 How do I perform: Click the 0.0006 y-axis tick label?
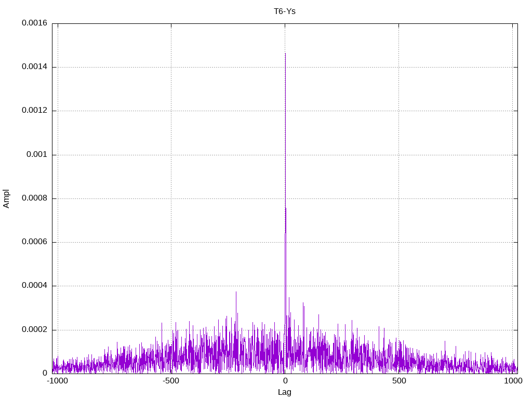35,242
